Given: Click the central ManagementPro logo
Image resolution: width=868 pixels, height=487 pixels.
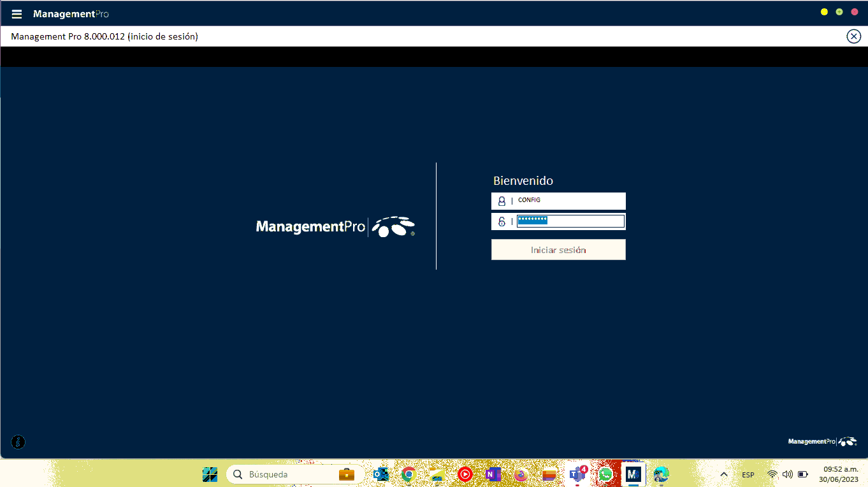Looking at the screenshot, I should tap(335, 227).
